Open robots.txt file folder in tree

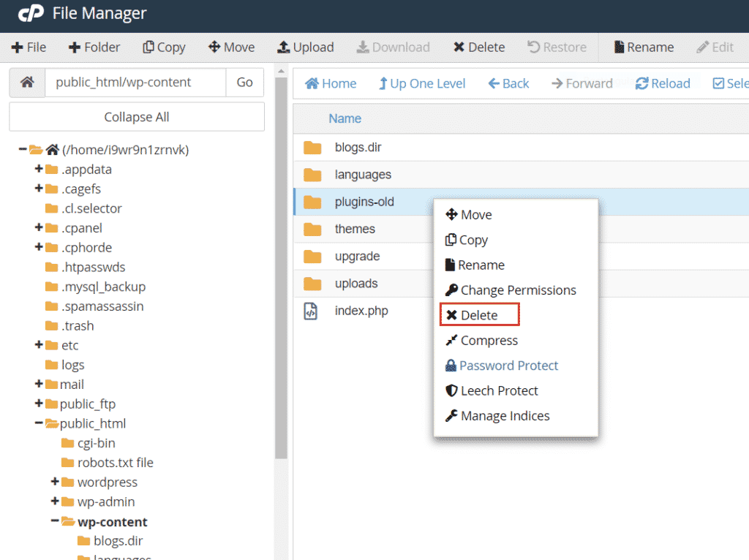(108, 463)
